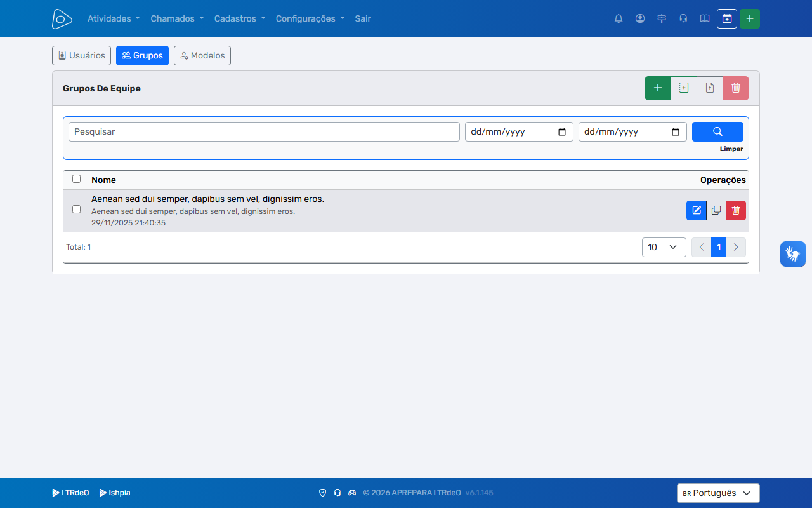Image resolution: width=812 pixels, height=508 pixels.
Task: Duplicate the Aenean sed dui semper group
Action: pyautogui.click(x=716, y=210)
